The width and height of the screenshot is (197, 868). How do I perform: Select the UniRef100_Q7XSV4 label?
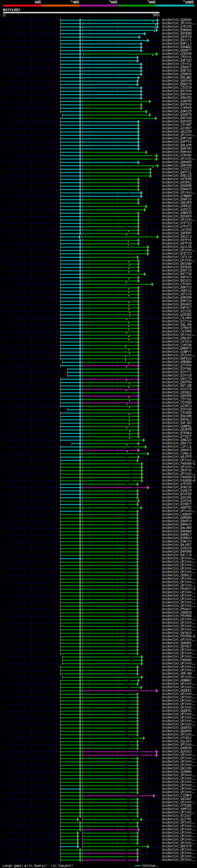coord(177,365)
